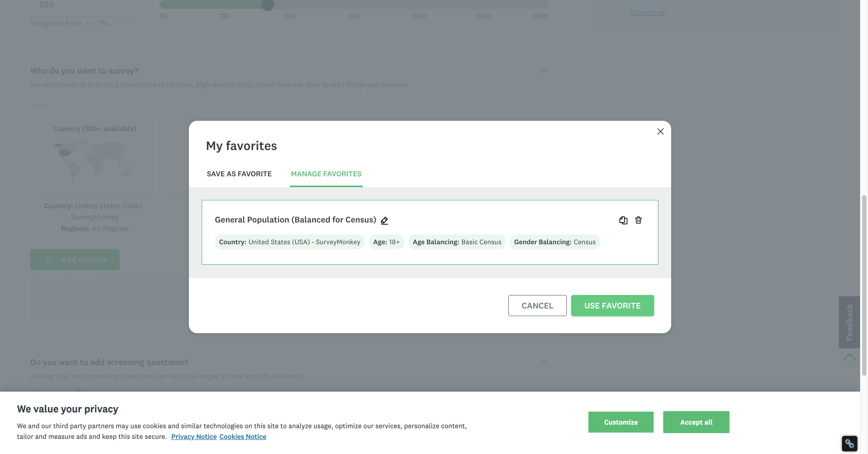Viewport: 868px width, 454px height.
Task: Click the Use Favorite button
Action: 612,306
